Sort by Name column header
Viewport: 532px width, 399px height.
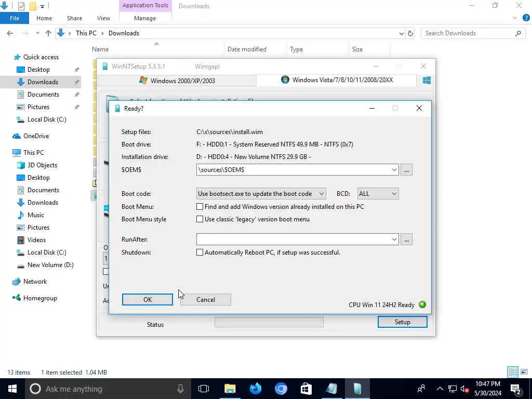100,49
